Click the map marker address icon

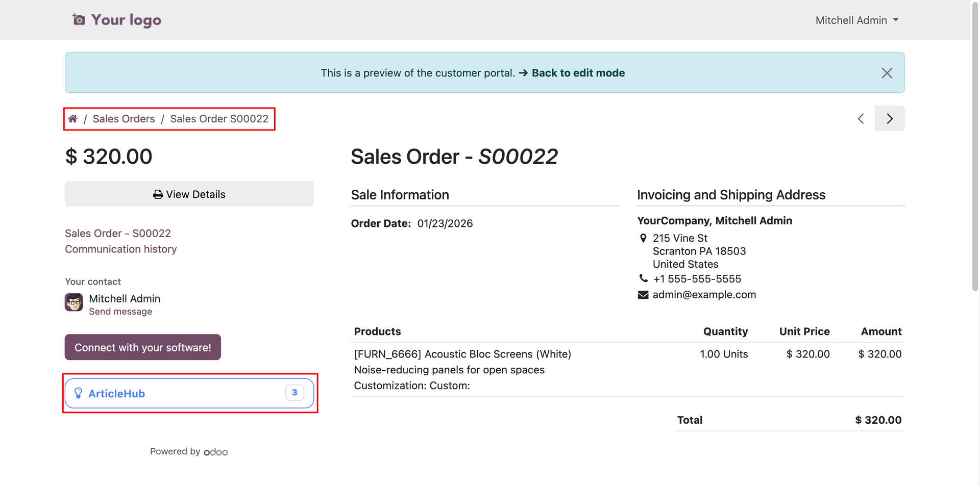pos(643,238)
